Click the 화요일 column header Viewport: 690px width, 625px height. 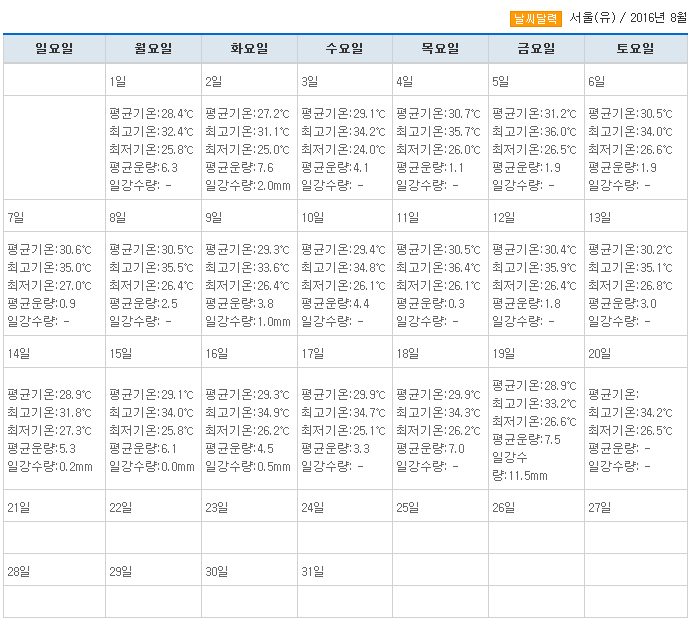coord(249,49)
